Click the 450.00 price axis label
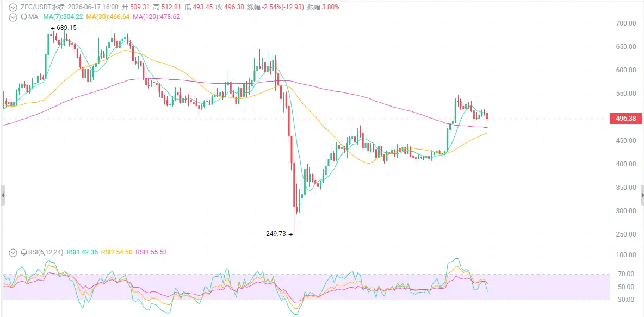The image size is (644, 317). tap(627, 141)
